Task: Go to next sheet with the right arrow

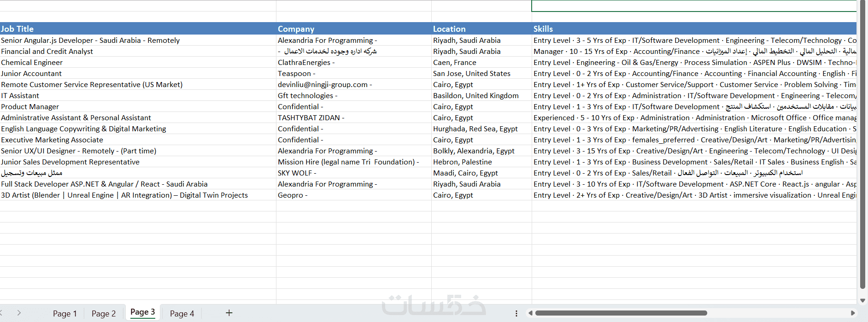Action: click(x=19, y=313)
